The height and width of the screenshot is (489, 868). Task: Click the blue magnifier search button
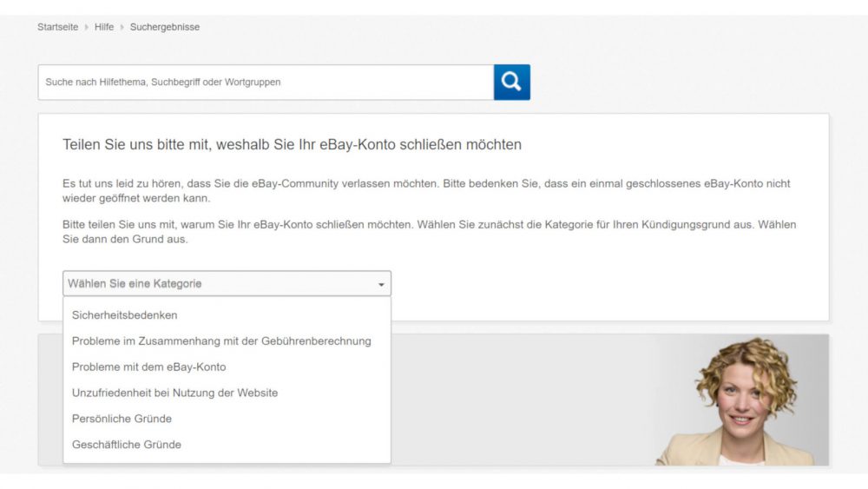(x=511, y=82)
